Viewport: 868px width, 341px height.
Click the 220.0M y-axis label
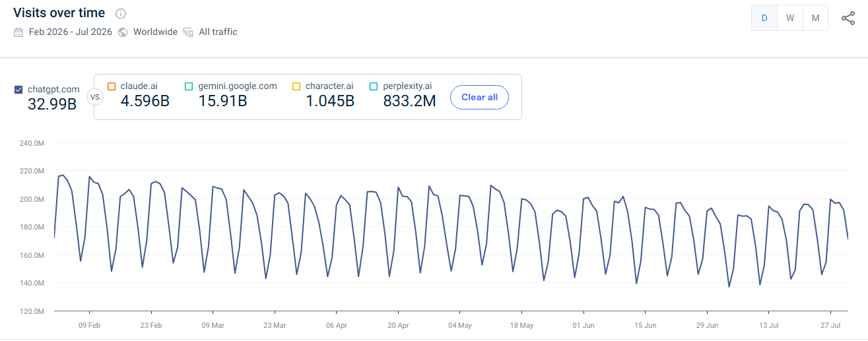tap(32, 171)
